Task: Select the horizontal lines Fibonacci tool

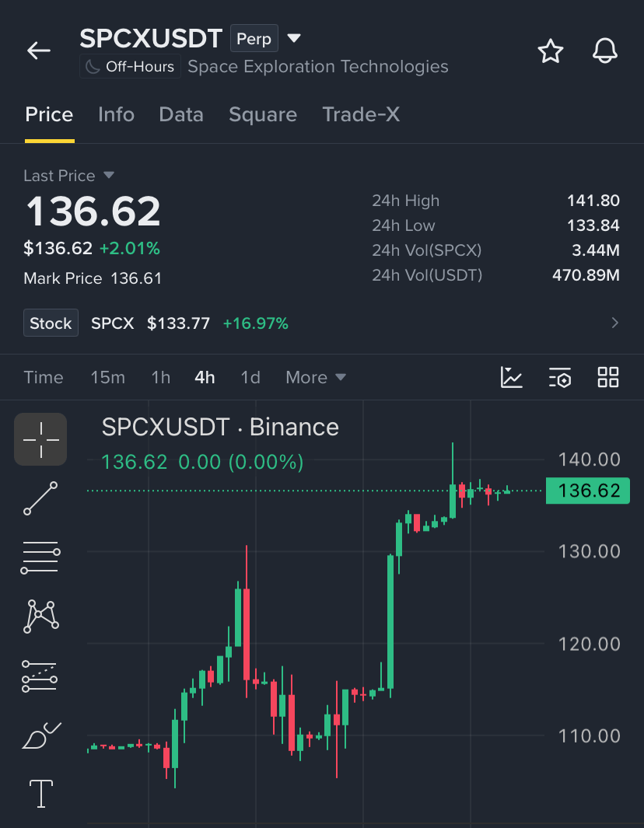Action: coord(40,557)
